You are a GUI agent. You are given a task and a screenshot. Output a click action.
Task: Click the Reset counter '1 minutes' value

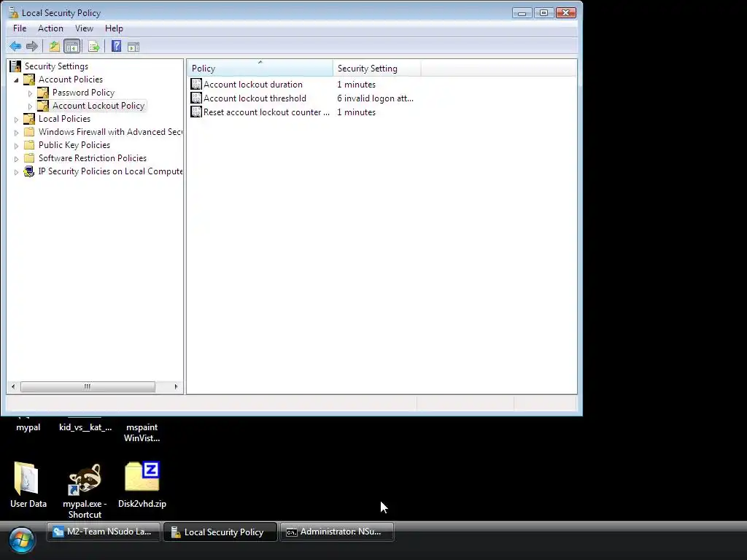[x=356, y=112]
